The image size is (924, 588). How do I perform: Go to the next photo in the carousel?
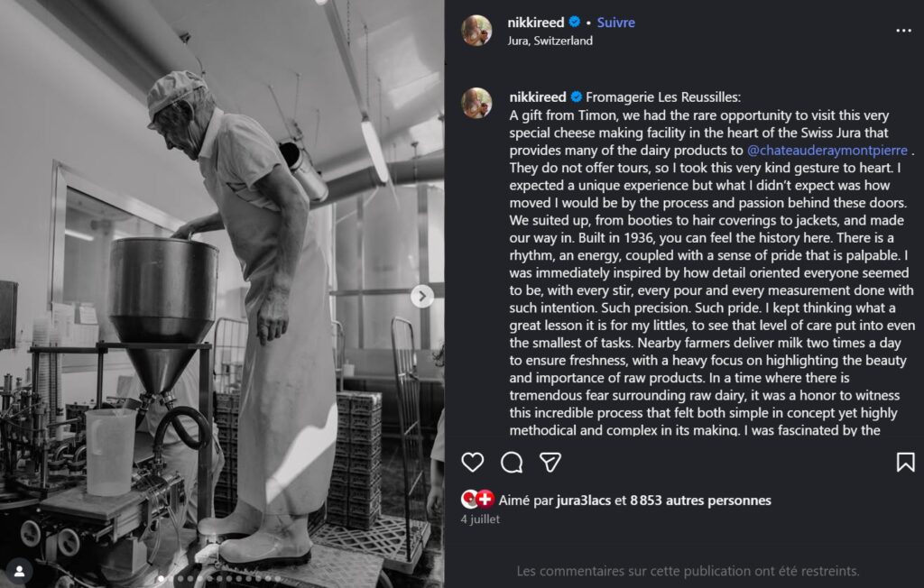click(x=422, y=296)
